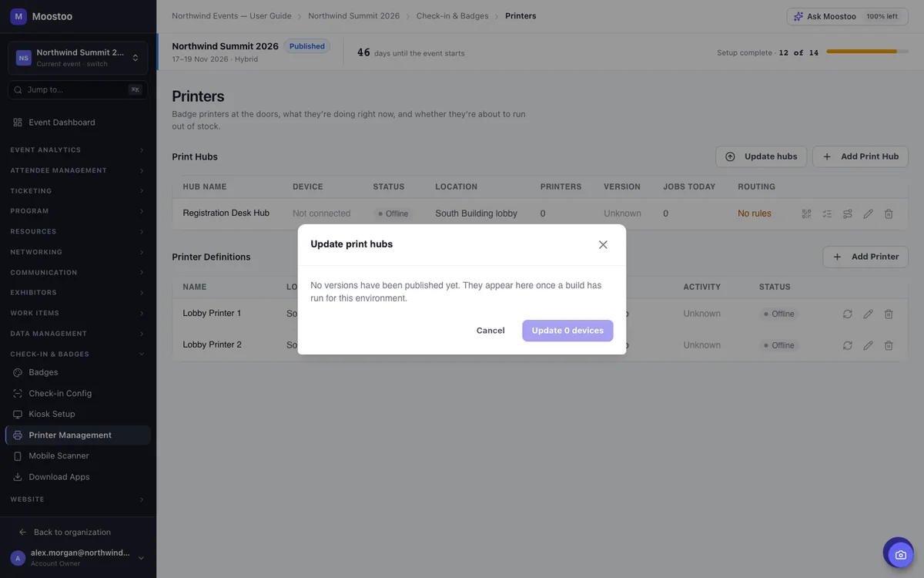Edit Lobby Printer 1
This screenshot has width=924, height=578.
[868, 314]
